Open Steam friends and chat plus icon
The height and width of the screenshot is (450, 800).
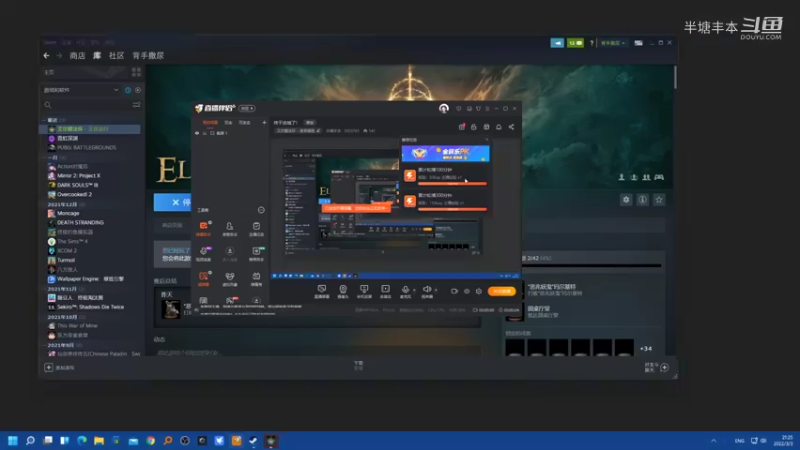[664, 367]
